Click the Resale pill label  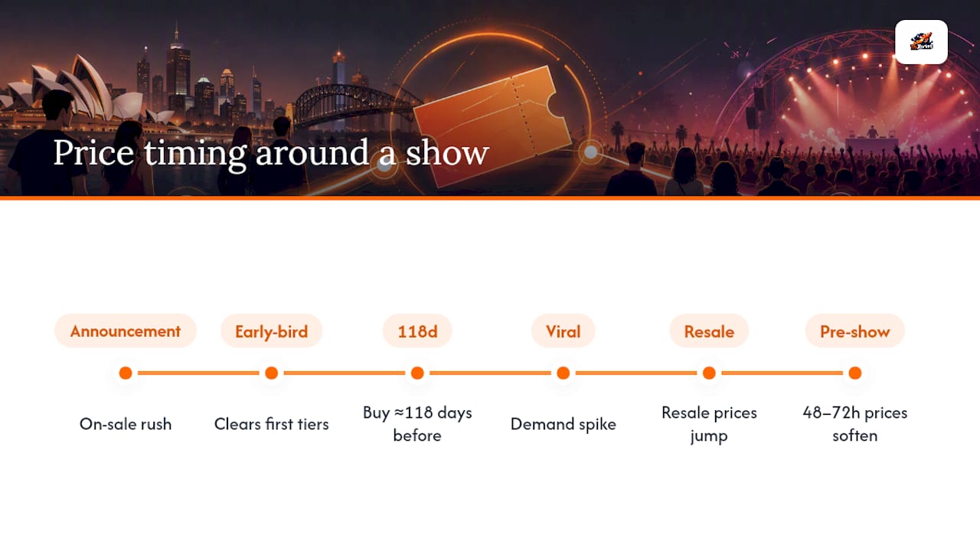pos(709,331)
